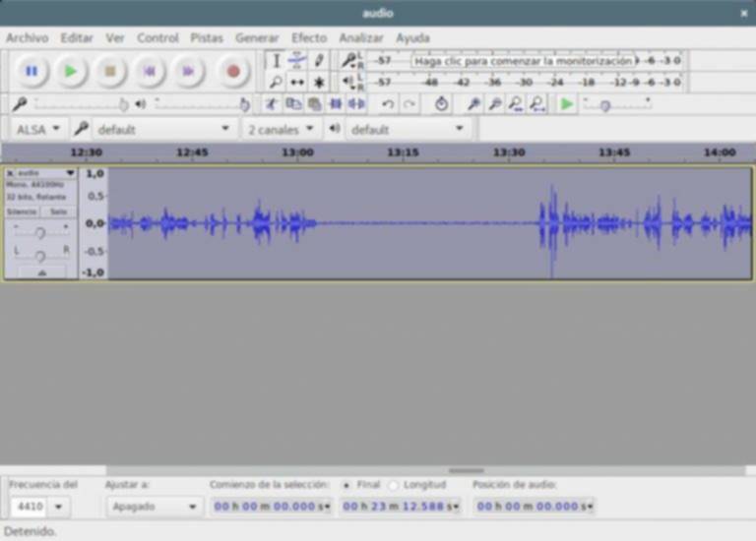Screen dimensions: 756x541
Task: Click the playback meter speaker icon
Action: (348, 82)
